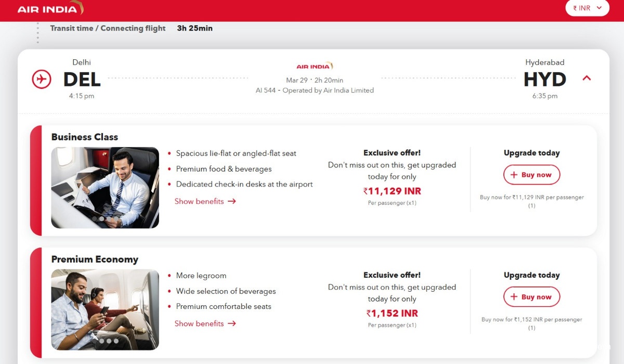Image resolution: width=624 pixels, height=364 pixels.
Task: Click Buy now for Business Class upgrade
Action: [531, 175]
